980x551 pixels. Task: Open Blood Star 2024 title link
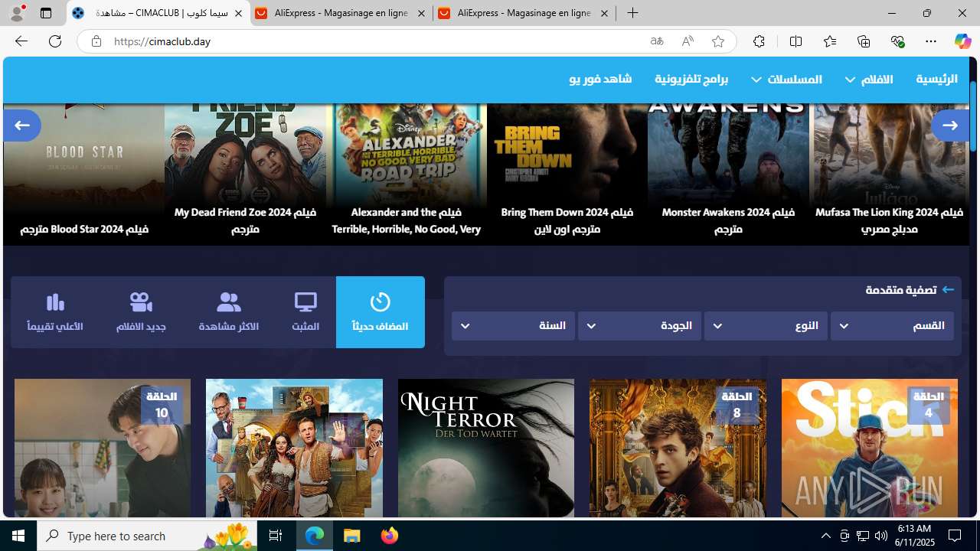[84, 229]
